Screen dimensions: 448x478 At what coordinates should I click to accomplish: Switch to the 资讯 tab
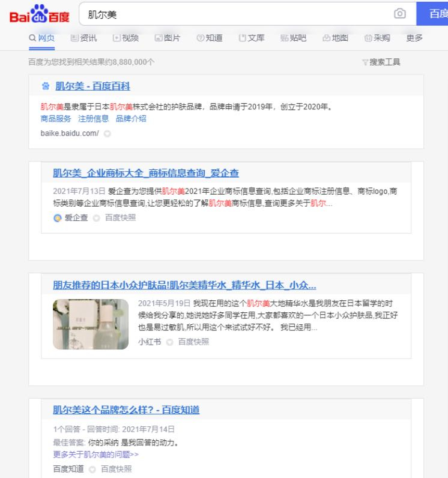pyautogui.click(x=83, y=38)
